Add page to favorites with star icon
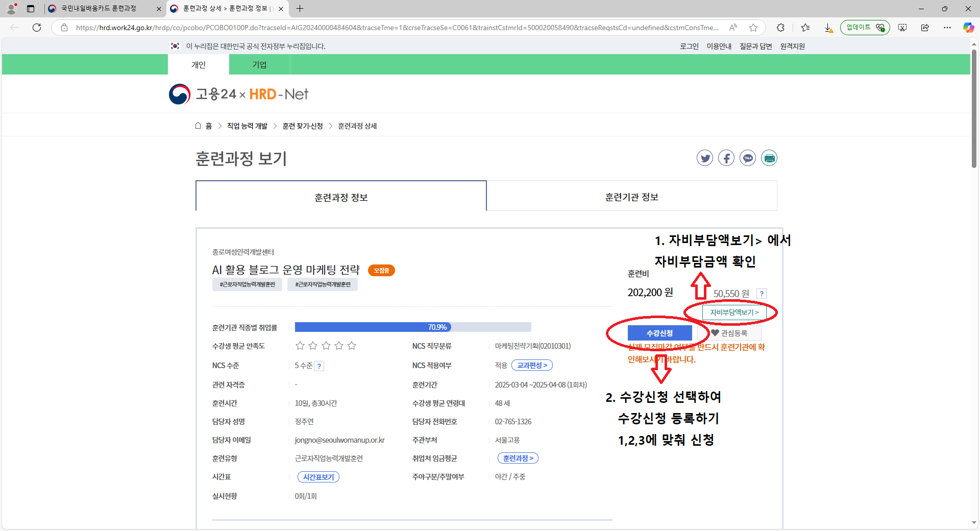 point(753,28)
